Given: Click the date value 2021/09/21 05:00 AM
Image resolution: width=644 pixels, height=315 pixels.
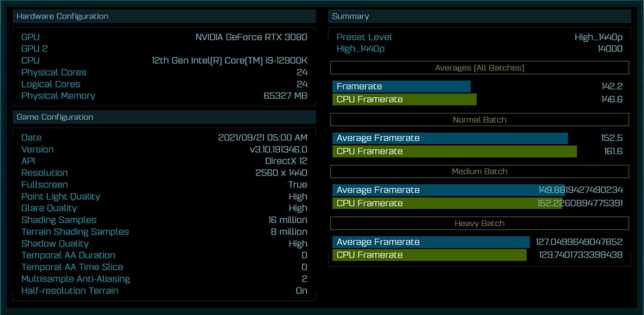Looking at the screenshot, I should (x=263, y=138).
